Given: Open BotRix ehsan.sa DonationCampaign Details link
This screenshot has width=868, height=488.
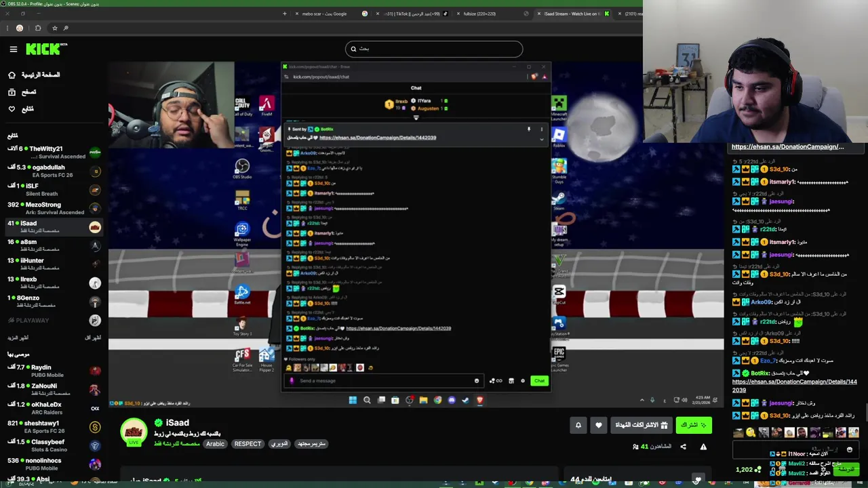Looking at the screenshot, I should [x=794, y=386].
